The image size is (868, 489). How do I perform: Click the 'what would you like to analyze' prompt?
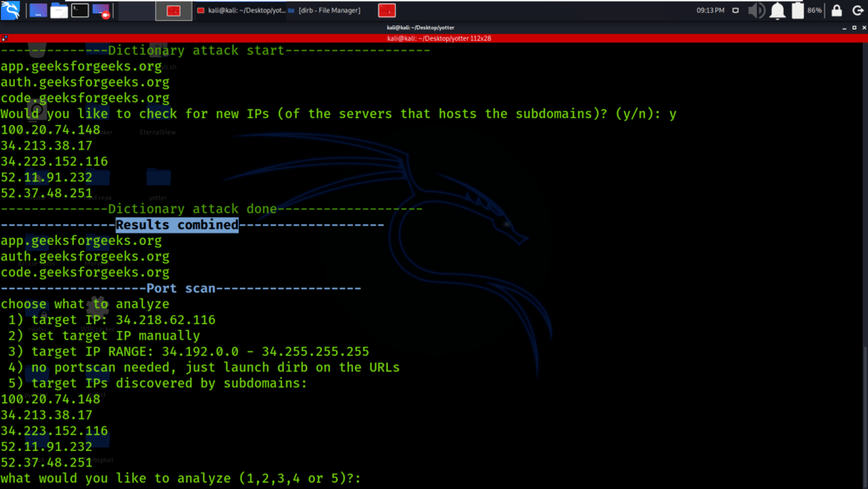(181, 479)
